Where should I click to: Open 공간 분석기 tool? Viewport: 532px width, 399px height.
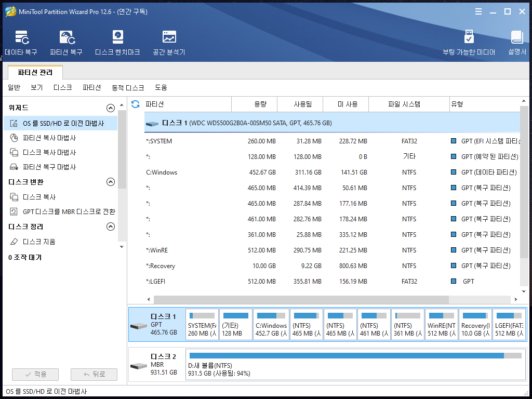169,43
